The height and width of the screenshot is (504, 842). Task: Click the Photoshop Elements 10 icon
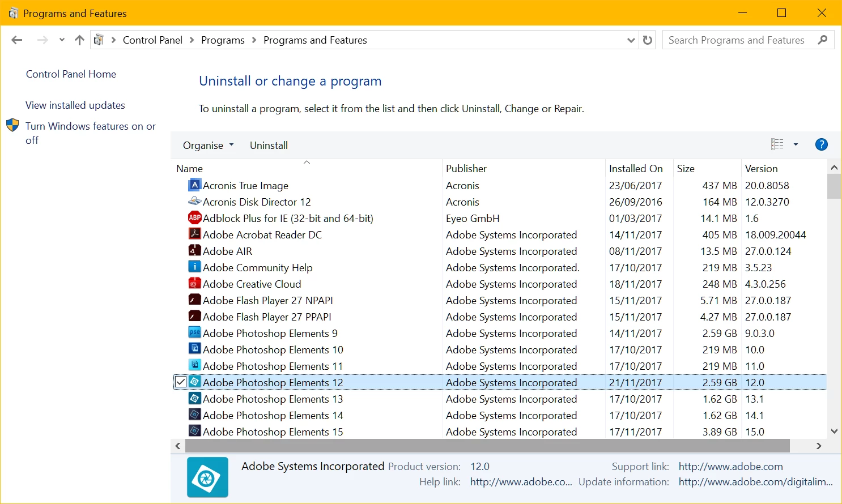[x=194, y=349]
